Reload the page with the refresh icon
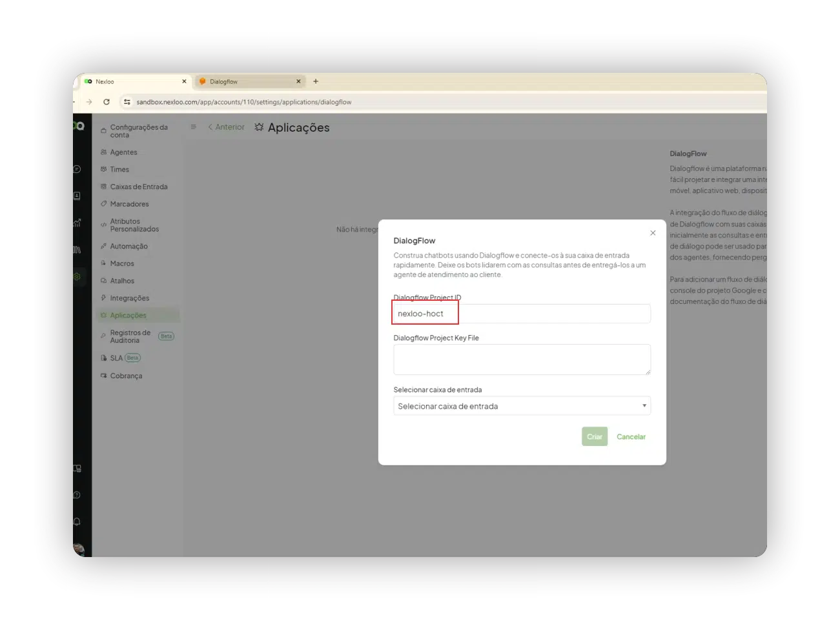 [x=107, y=102]
